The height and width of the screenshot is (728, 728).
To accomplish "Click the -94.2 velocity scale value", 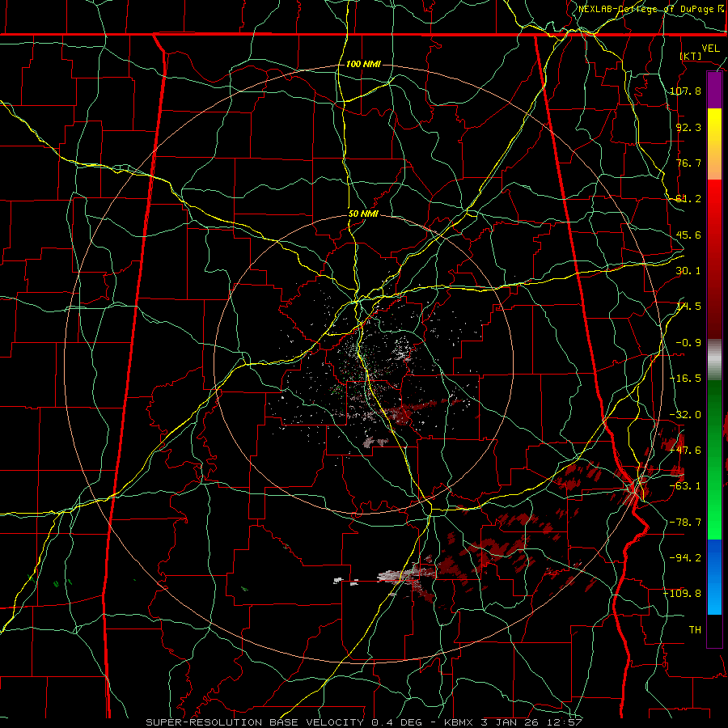I will click(x=686, y=558).
